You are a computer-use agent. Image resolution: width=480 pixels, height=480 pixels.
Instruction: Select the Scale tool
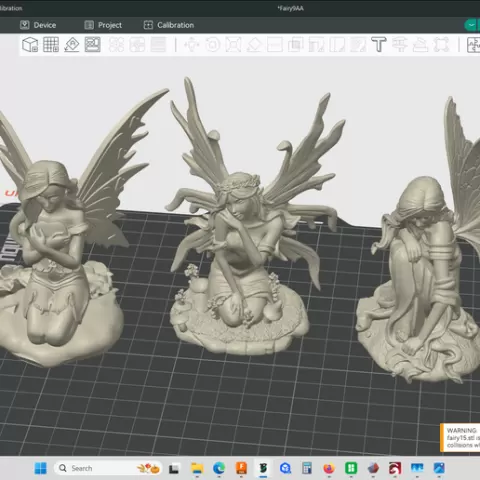point(233,45)
